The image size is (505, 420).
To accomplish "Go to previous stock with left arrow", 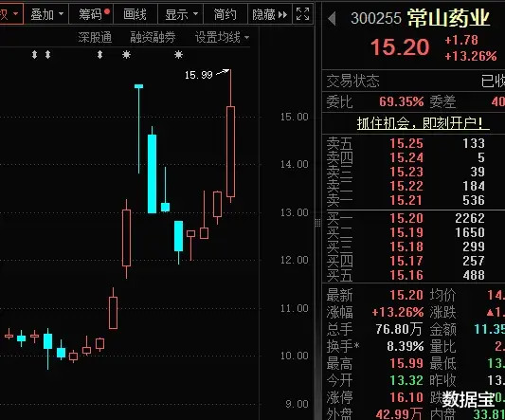I will pyautogui.click(x=332, y=18).
